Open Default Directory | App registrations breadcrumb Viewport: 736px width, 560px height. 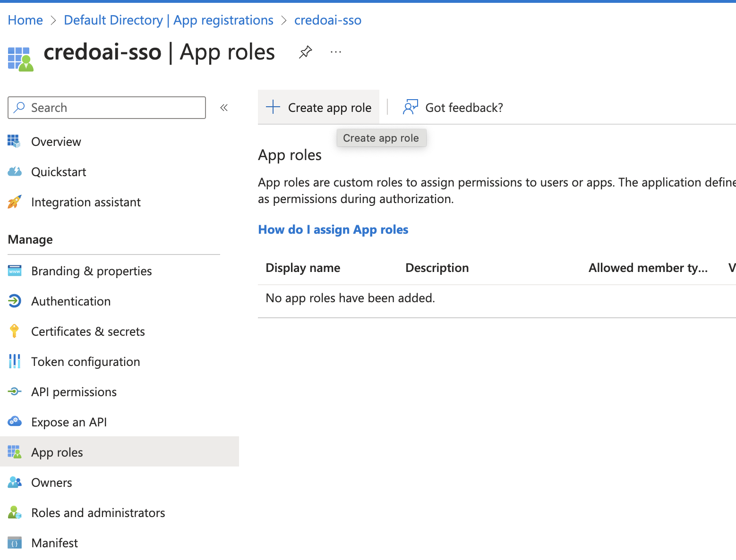click(169, 20)
